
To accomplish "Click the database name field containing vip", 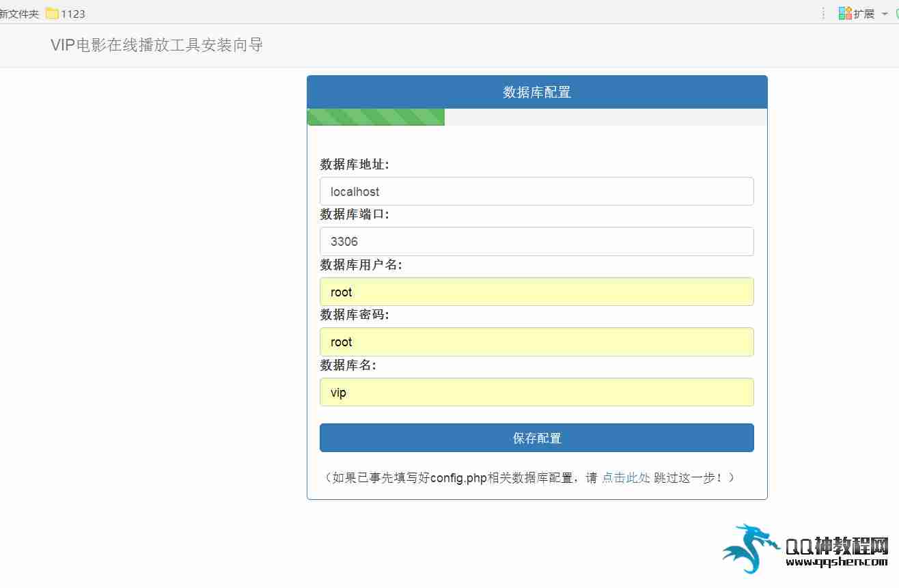I will pyautogui.click(x=536, y=393).
